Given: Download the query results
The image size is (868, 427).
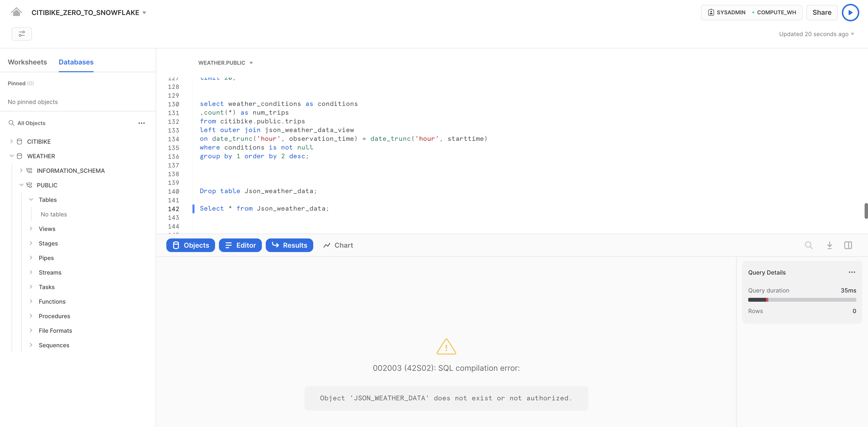Looking at the screenshot, I should pyautogui.click(x=829, y=245).
